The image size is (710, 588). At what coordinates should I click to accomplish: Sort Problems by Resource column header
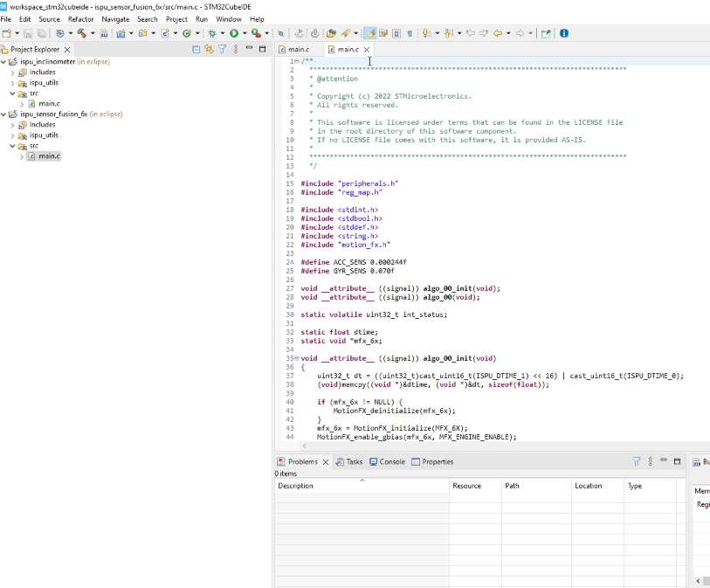coord(475,486)
